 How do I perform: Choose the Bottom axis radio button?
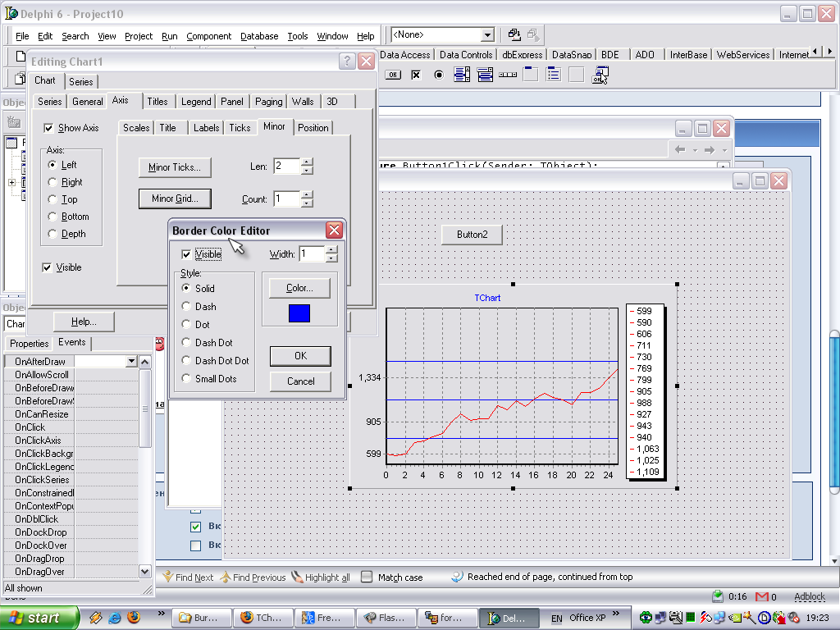tap(53, 217)
